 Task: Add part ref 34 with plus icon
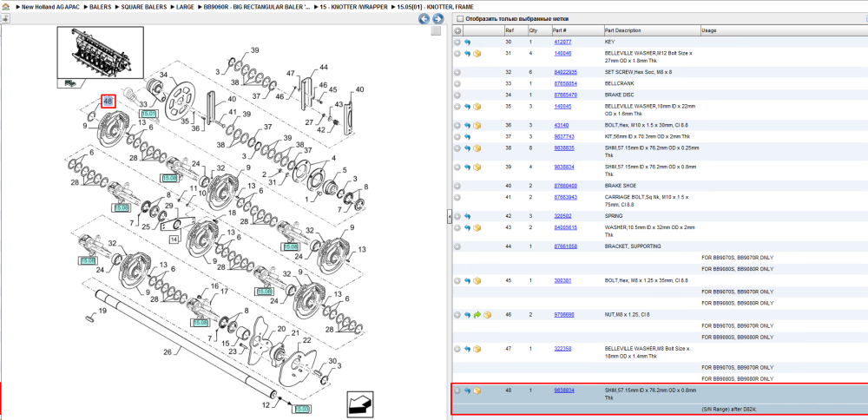457,95
